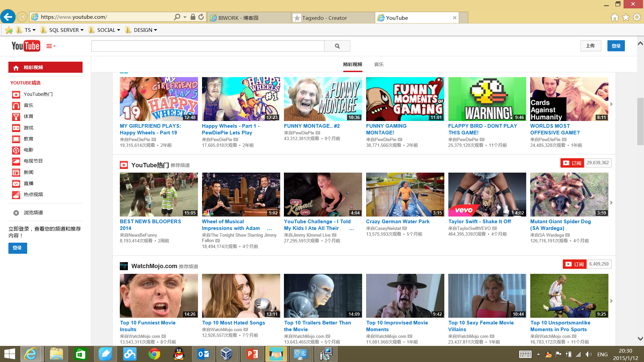Open 体育 sports icon in sidebar
The width and height of the screenshot is (644, 362).
point(16,117)
